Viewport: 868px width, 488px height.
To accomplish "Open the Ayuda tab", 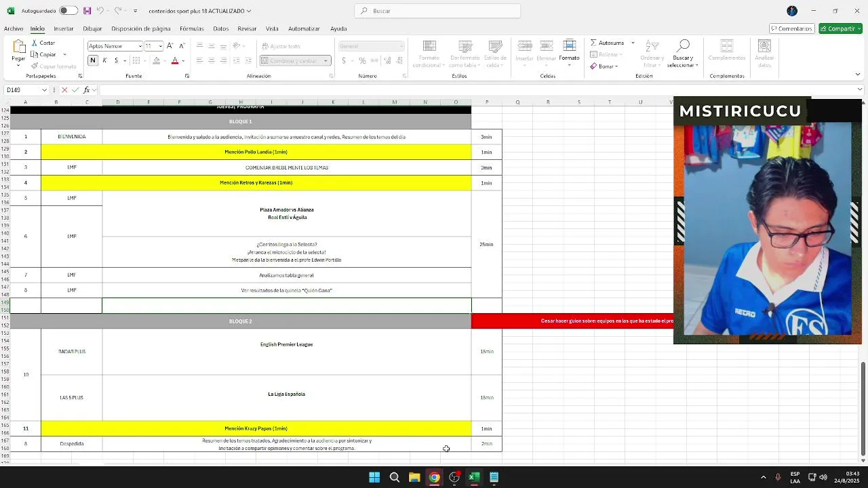I will pyautogui.click(x=338, y=28).
